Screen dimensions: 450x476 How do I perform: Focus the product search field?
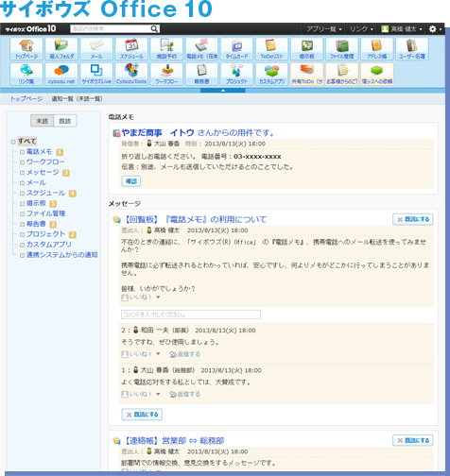pyautogui.click(x=111, y=29)
